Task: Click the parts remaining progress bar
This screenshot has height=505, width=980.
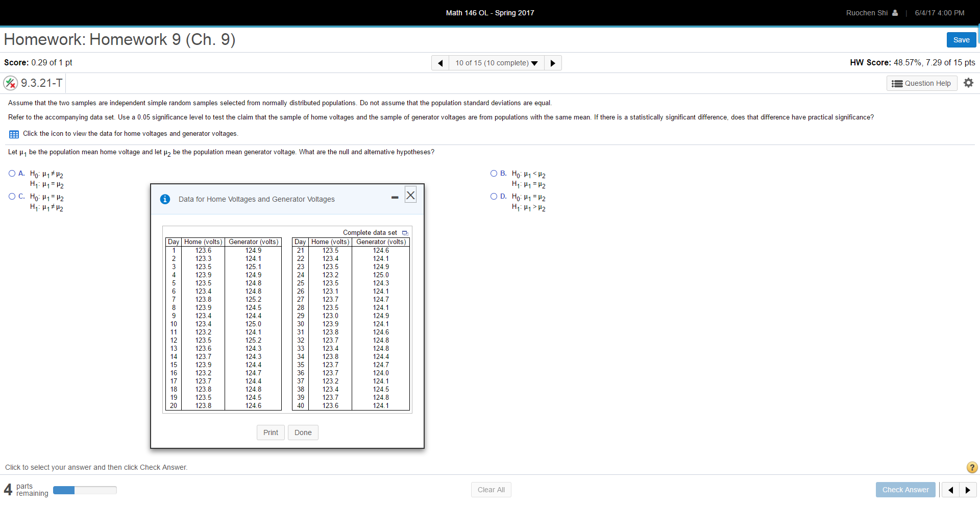Action: click(x=85, y=490)
